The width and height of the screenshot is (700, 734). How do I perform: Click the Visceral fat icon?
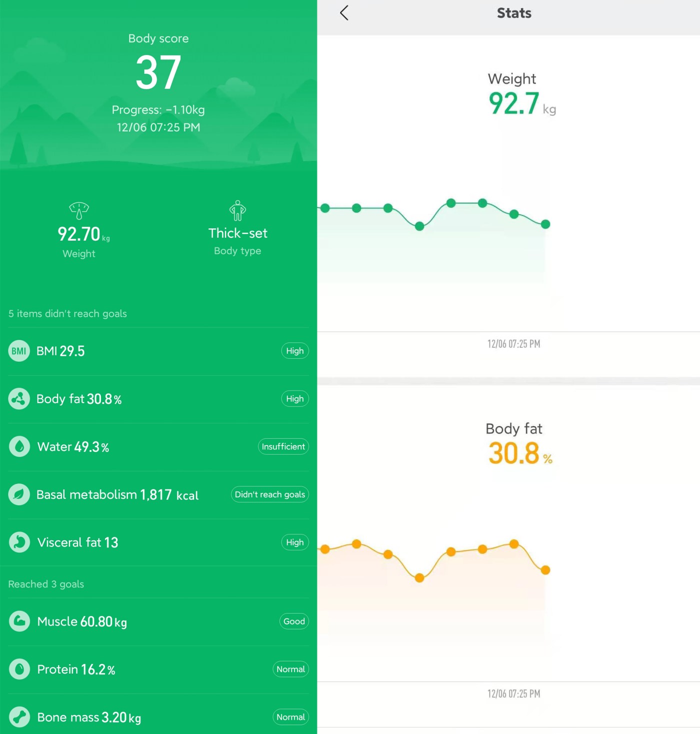click(x=18, y=542)
